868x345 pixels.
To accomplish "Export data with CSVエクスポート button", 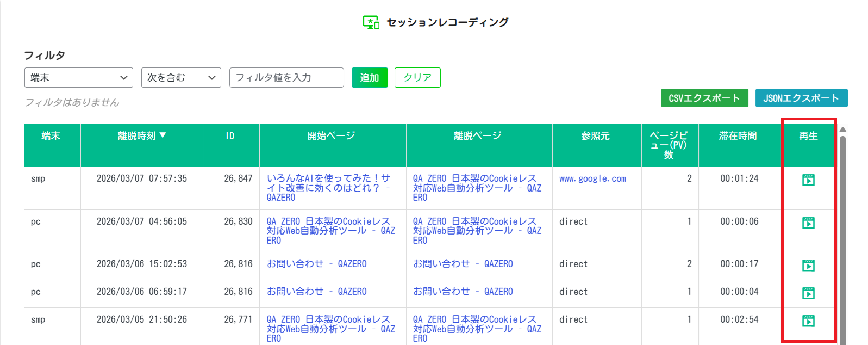I will 704,98.
